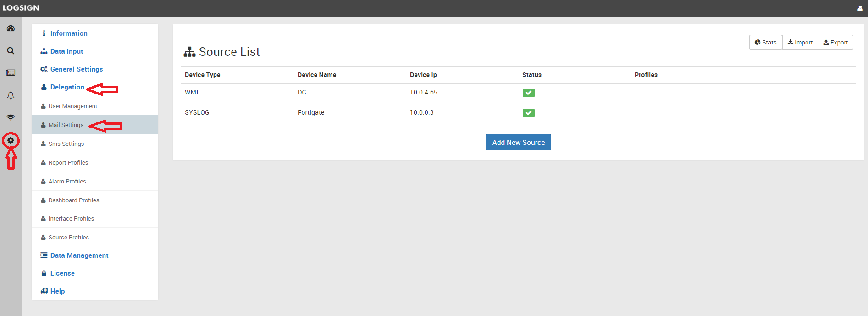Viewport: 868px width, 316px height.
Task: Collapse the Delegation section
Action: (x=67, y=87)
